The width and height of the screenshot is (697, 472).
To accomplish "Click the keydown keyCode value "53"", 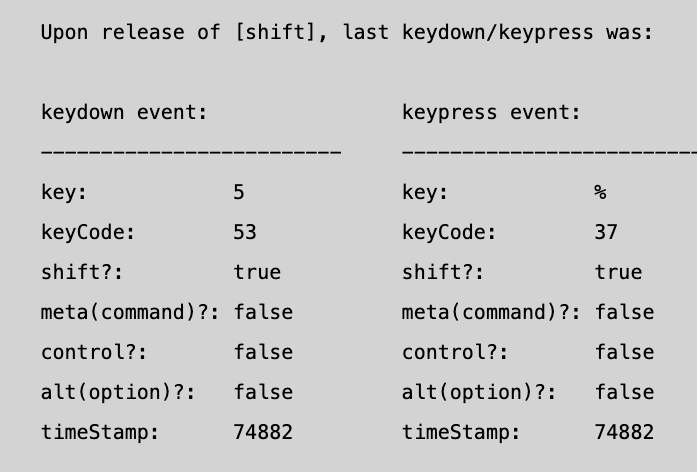I will 245,232.
